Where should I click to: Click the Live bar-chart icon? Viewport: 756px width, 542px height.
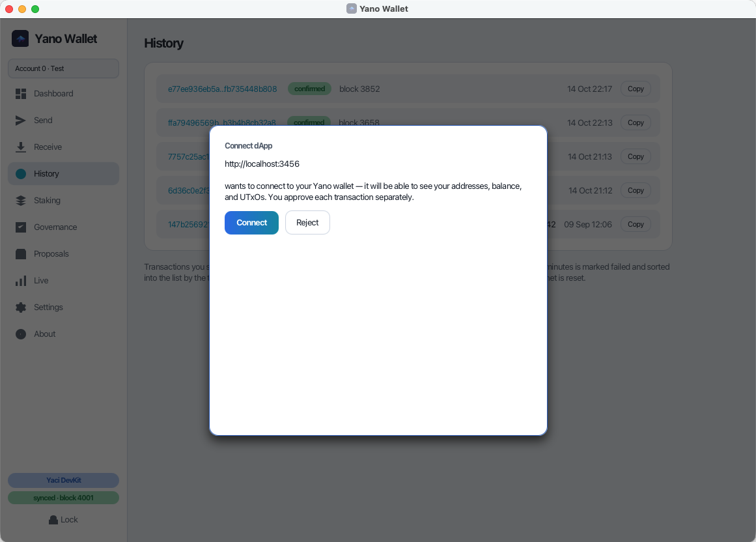(21, 281)
